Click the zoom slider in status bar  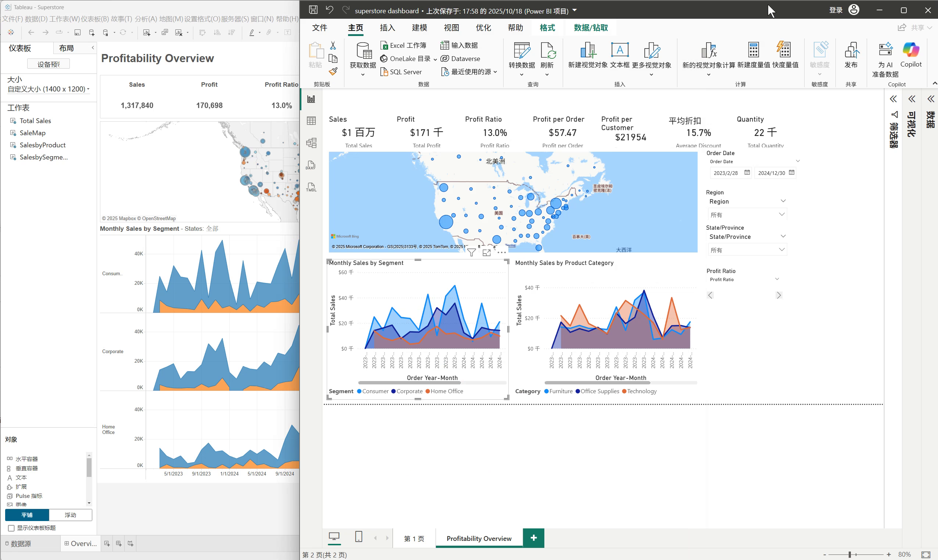point(849,554)
